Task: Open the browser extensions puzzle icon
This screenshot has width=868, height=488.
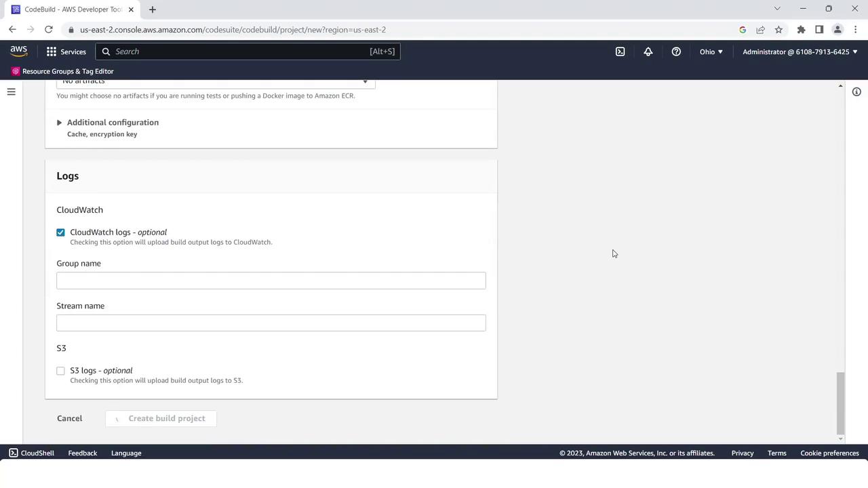Action: [x=801, y=30]
